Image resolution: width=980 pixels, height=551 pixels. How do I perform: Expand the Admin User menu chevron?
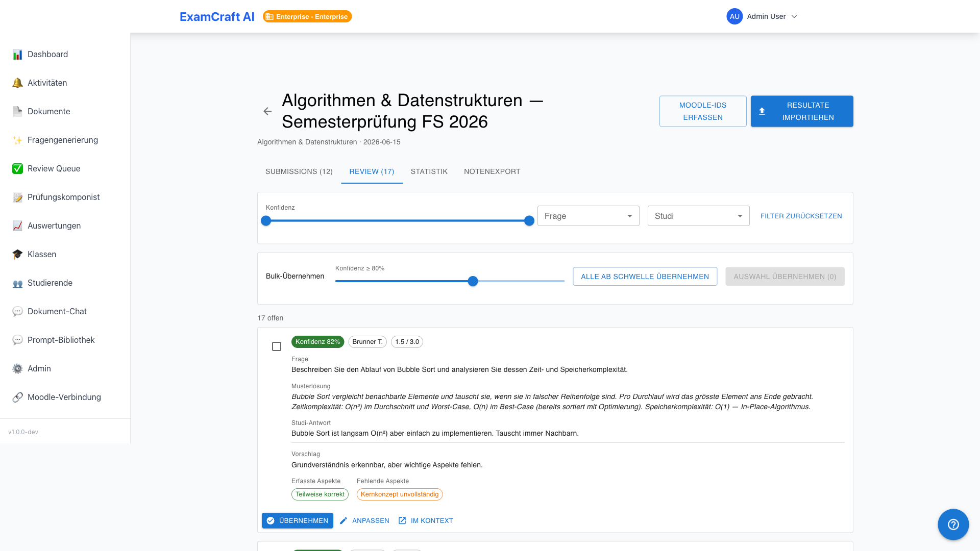pyautogui.click(x=794, y=16)
